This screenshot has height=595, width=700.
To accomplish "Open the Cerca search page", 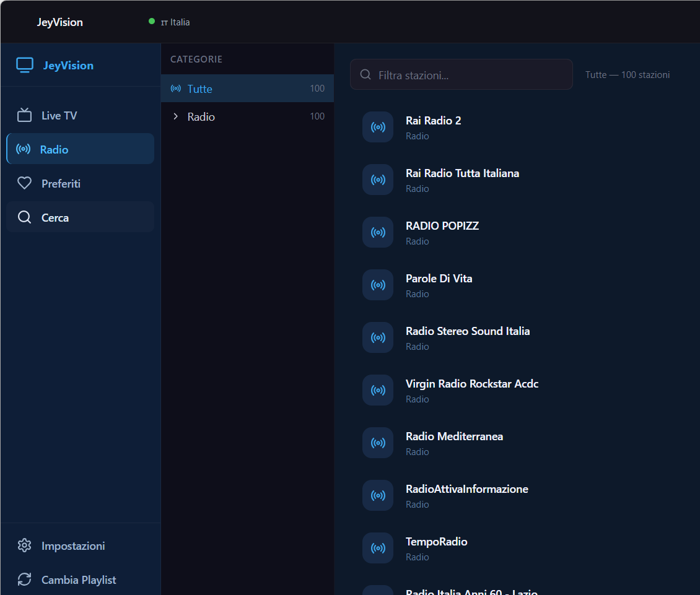I will pos(81,217).
